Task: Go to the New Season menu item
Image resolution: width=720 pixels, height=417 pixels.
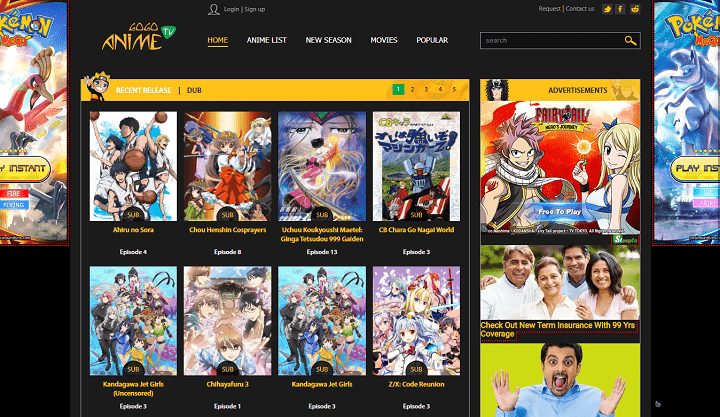Action: [328, 40]
